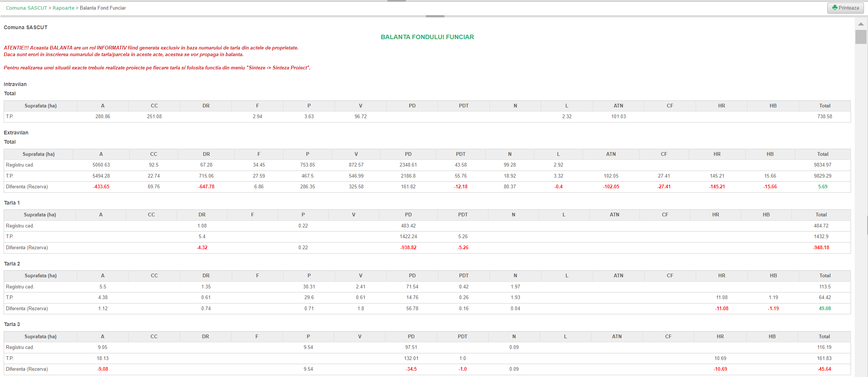Select the Tarla 2 HR value 11.08
This screenshot has width=868, height=377.
722,298
